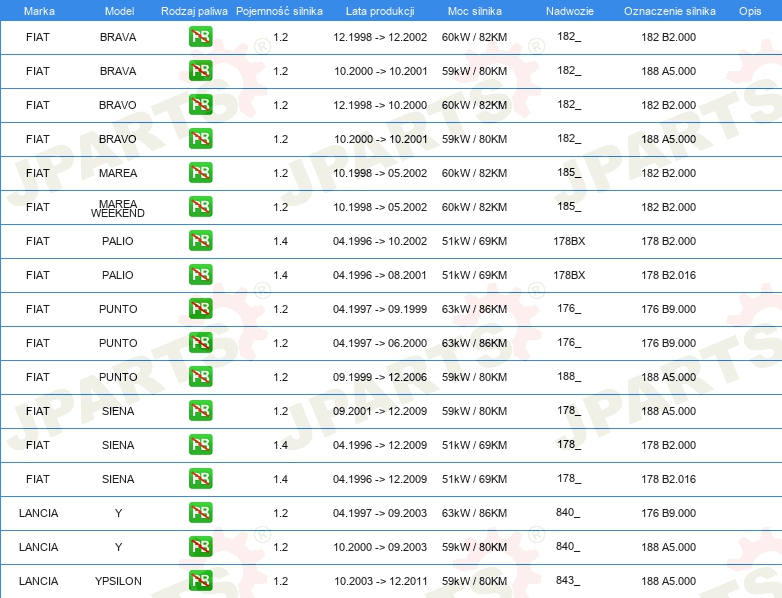Select the MAREA WEEKEND model cell
782x598 pixels.
pos(118,208)
